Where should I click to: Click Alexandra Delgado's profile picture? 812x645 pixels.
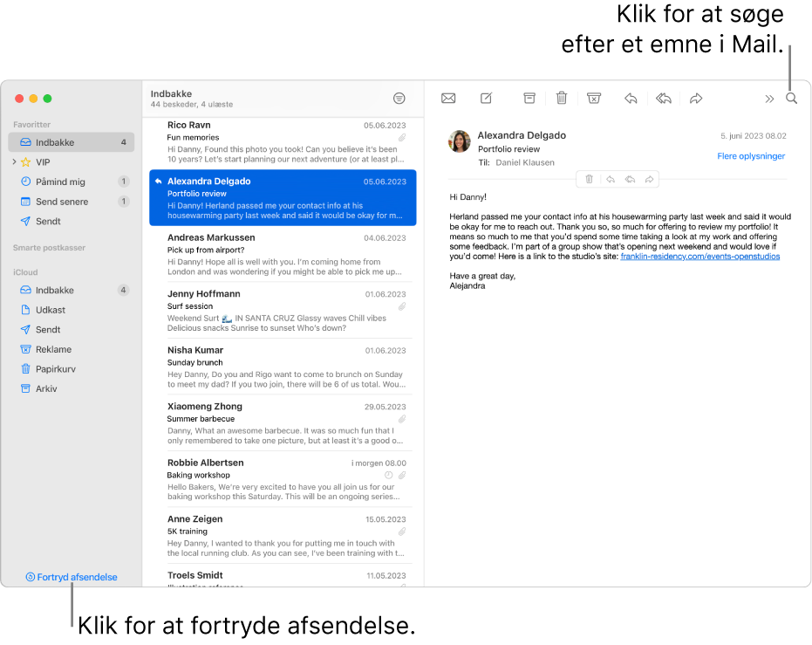[x=460, y=141]
